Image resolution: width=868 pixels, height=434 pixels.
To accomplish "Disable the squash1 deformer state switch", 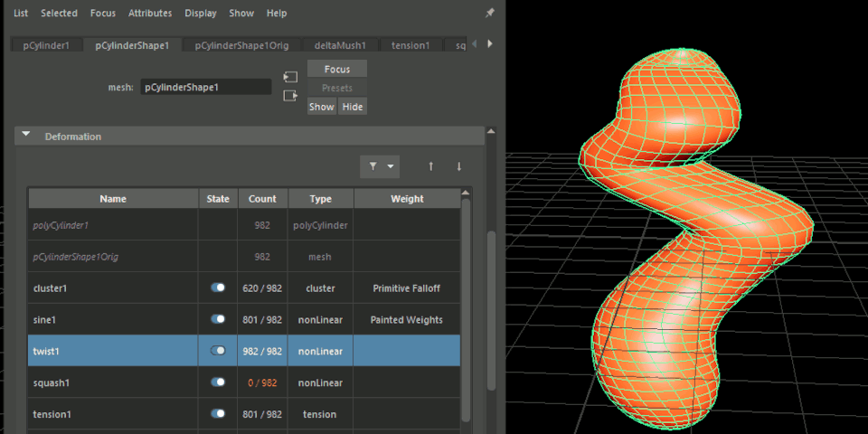I will [x=218, y=382].
